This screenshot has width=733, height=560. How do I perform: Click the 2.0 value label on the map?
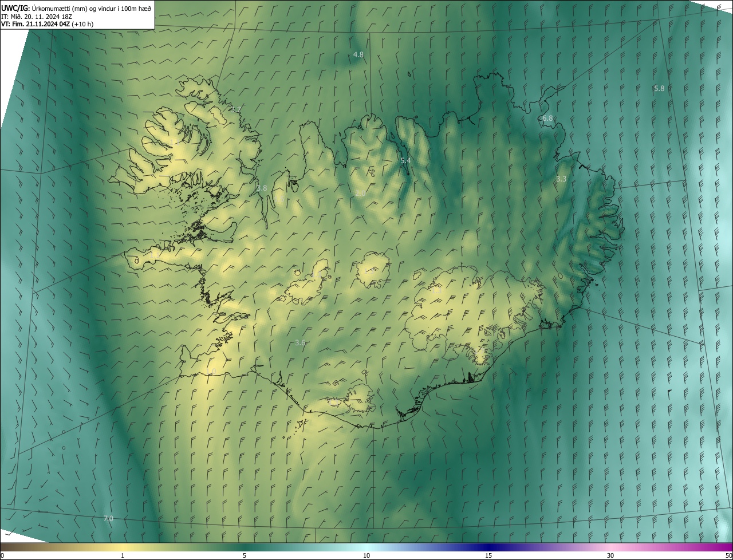click(360, 194)
